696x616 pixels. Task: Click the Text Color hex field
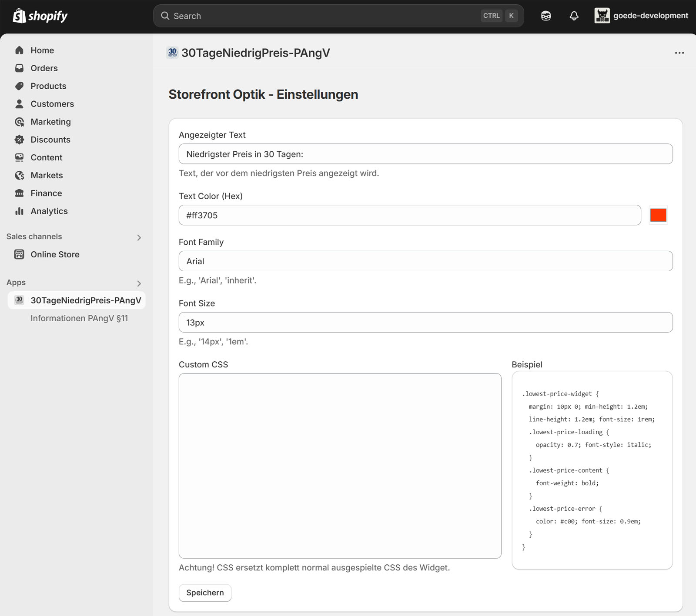[409, 215]
